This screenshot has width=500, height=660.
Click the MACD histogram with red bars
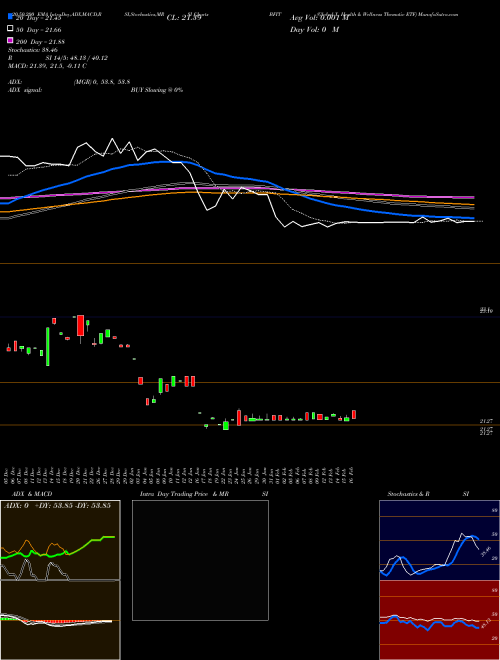coord(60,620)
